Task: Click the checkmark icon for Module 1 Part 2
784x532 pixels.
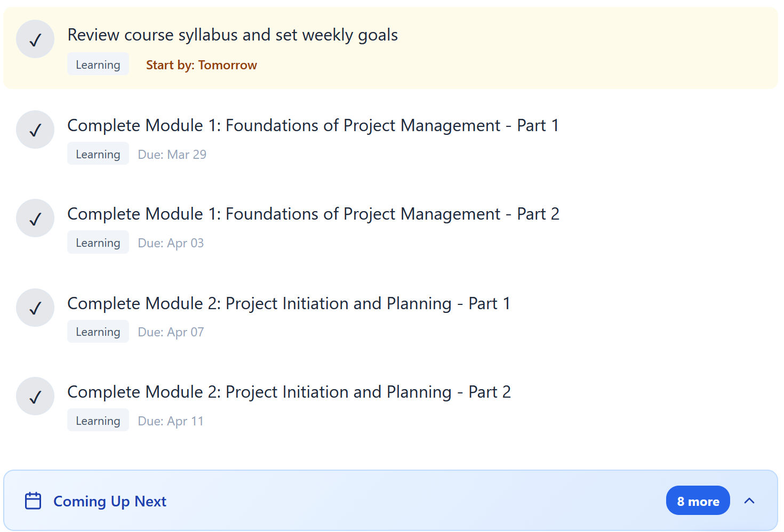Action: pyautogui.click(x=35, y=217)
